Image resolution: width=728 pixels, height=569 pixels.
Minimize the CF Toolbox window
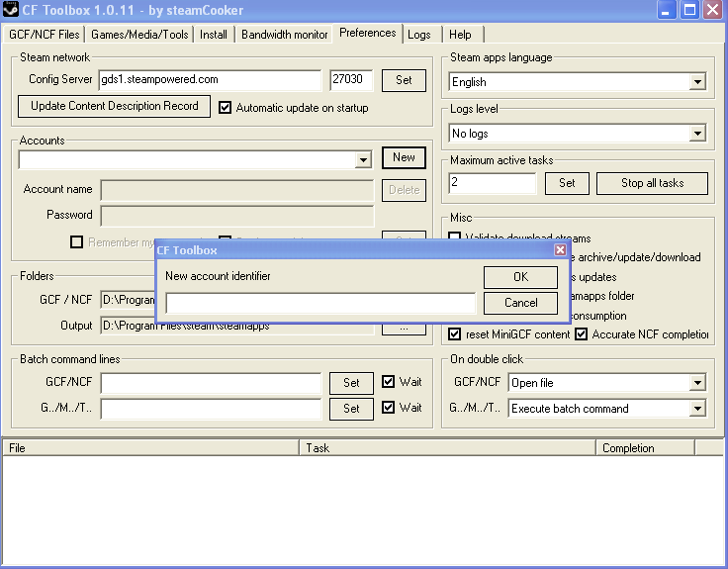coord(667,10)
